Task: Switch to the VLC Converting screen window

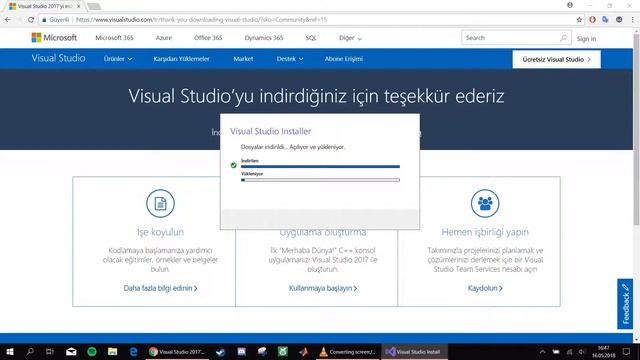Action: (348, 351)
